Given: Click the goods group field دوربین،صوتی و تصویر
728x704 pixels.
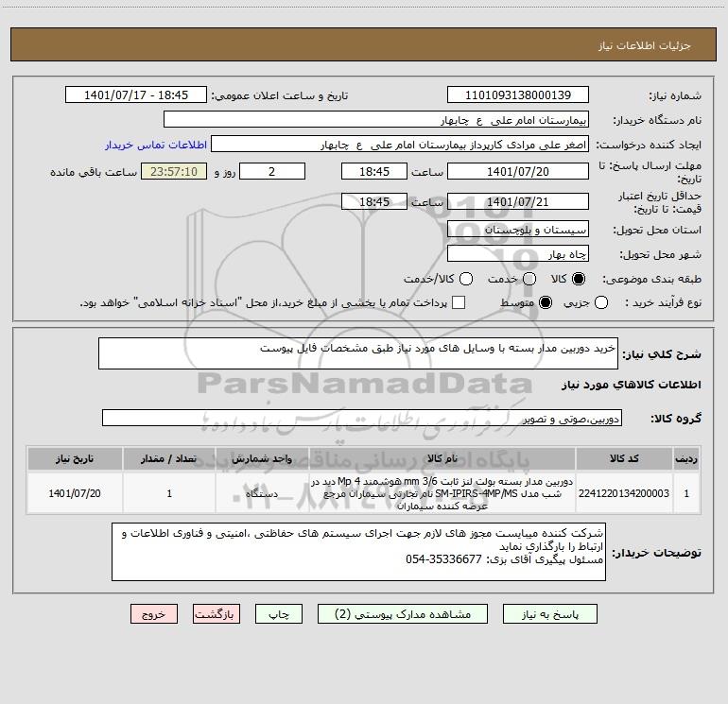Looking at the screenshot, I should (x=362, y=418).
